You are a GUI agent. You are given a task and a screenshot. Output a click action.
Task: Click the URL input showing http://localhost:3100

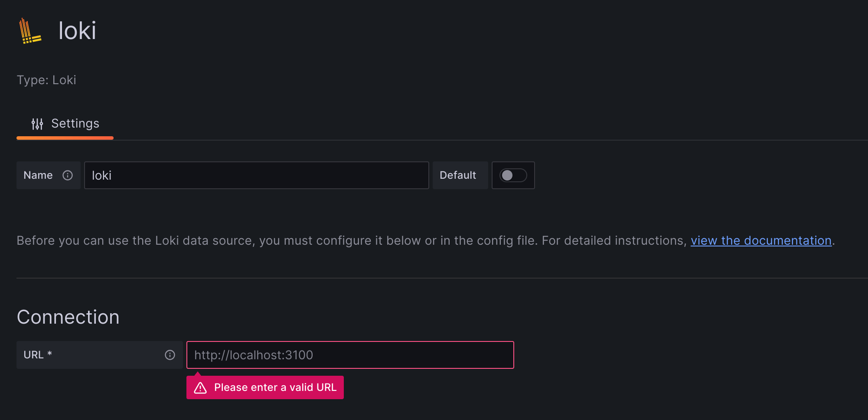[x=350, y=354]
